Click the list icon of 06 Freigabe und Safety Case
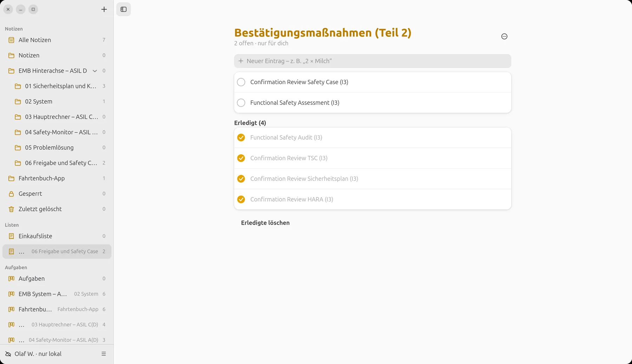 [x=11, y=251]
